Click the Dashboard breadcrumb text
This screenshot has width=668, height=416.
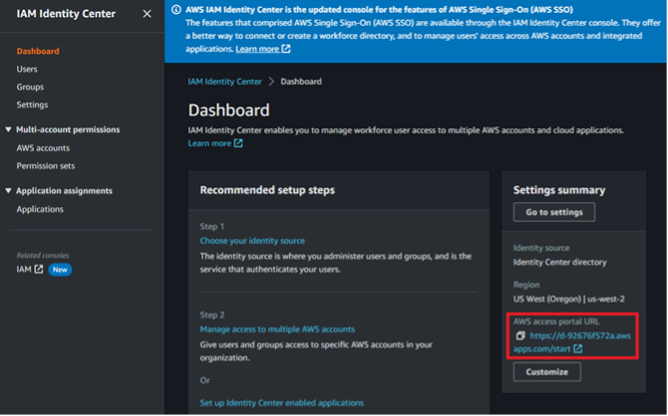coord(301,81)
